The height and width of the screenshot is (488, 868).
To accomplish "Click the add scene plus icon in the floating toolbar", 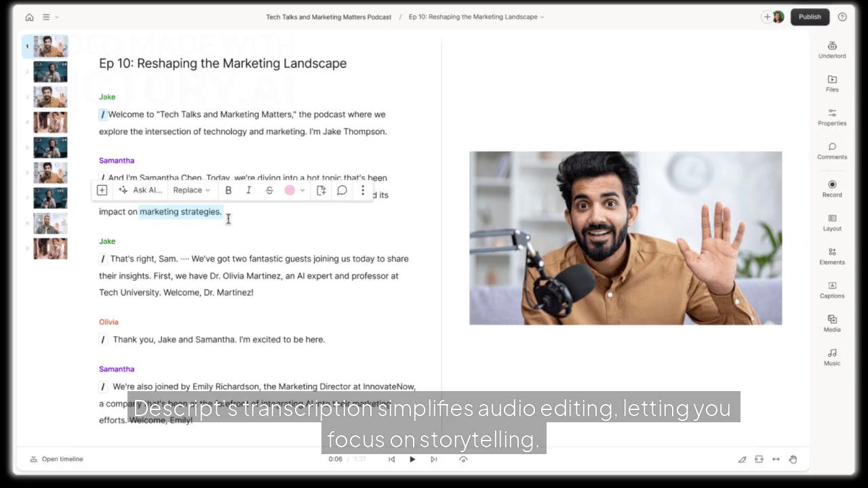I will 102,190.
